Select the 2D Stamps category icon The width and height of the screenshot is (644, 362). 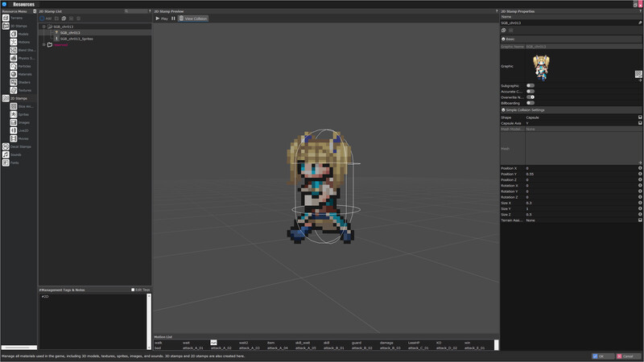coord(6,98)
